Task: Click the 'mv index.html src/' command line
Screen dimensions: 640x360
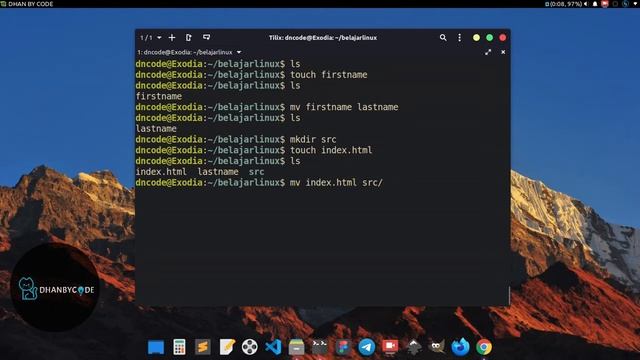Action: coord(259,182)
